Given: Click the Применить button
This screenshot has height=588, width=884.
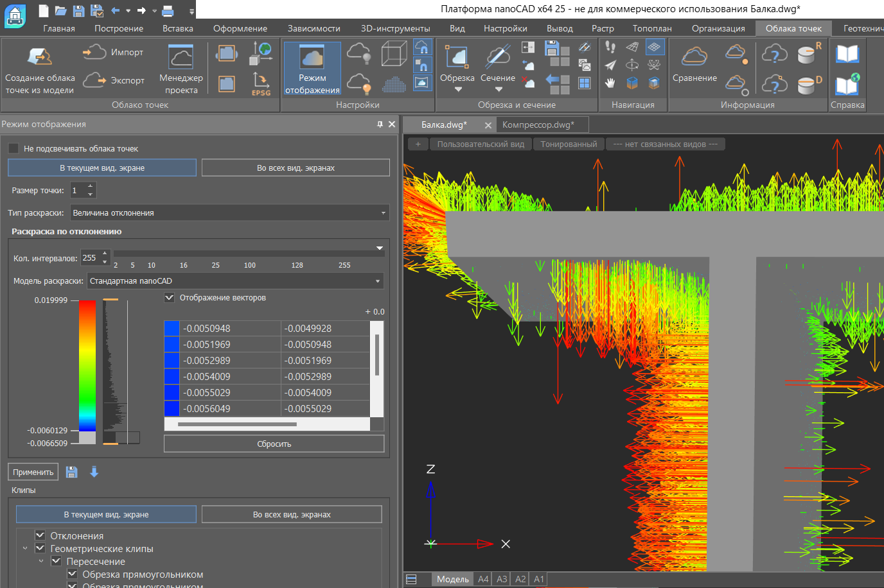Looking at the screenshot, I should tap(33, 472).
